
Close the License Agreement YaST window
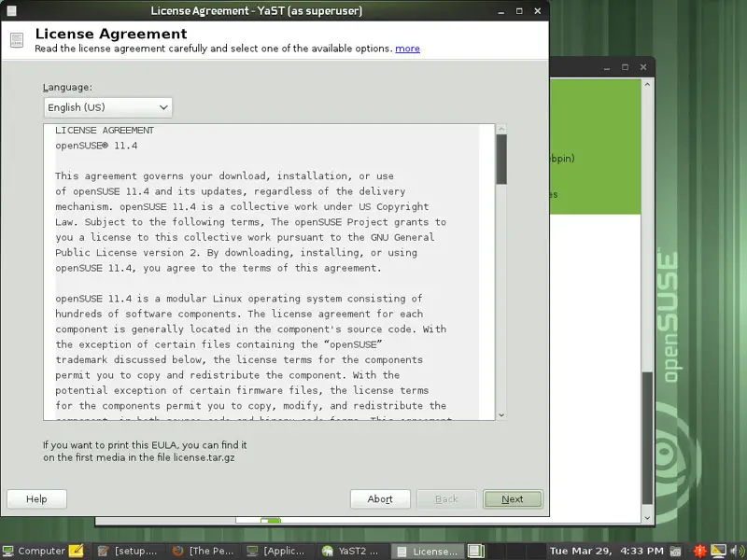[x=538, y=11]
